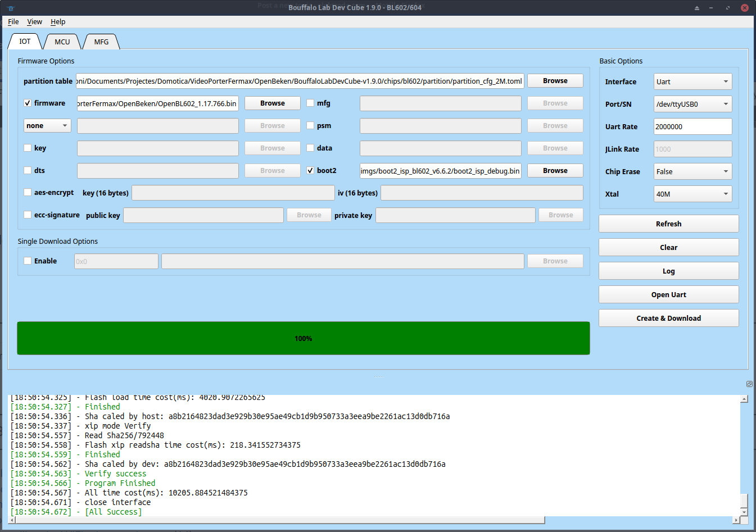Browse for partition table file

555,81
